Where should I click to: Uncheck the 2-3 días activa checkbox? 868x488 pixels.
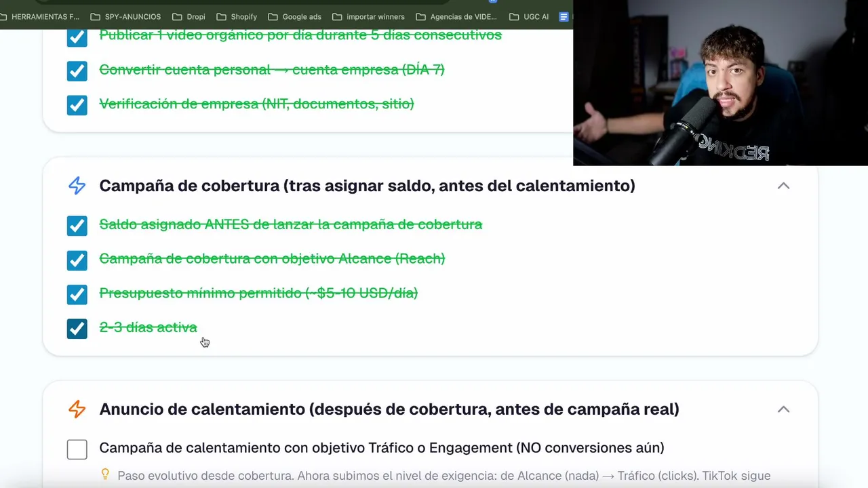[77, 329]
